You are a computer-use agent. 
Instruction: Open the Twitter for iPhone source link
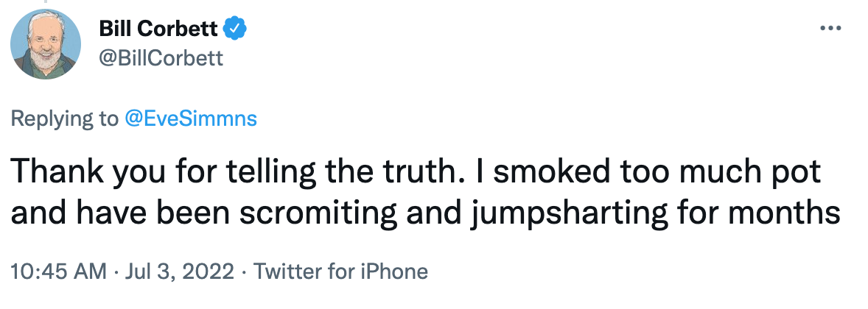pyautogui.click(x=340, y=271)
